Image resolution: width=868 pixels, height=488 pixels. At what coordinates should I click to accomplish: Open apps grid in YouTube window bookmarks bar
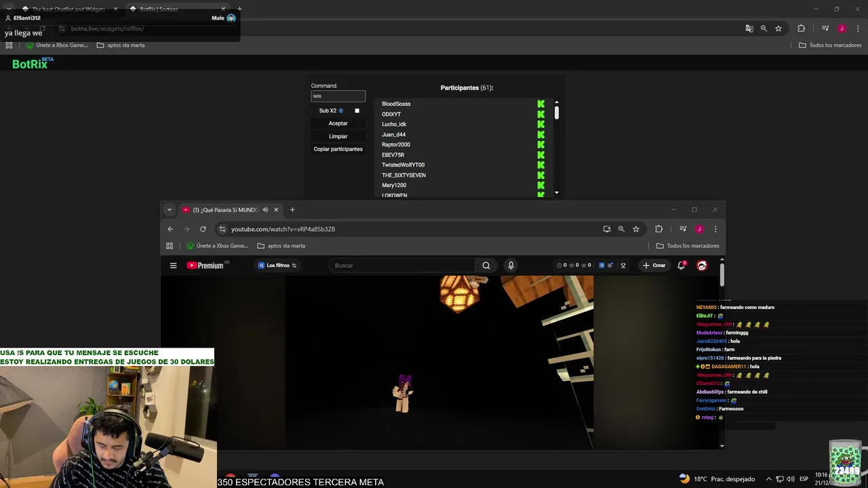click(x=170, y=246)
